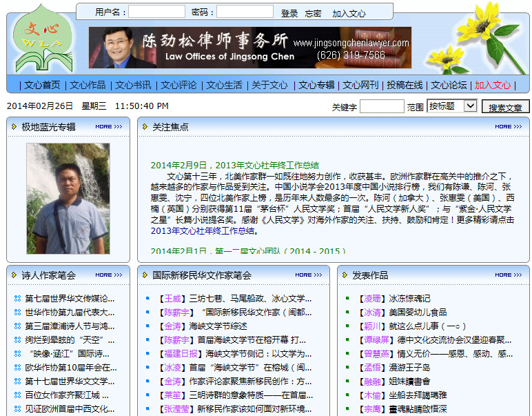
Task: Click the arrow icon beside 发表作品
Action: (x=345, y=275)
